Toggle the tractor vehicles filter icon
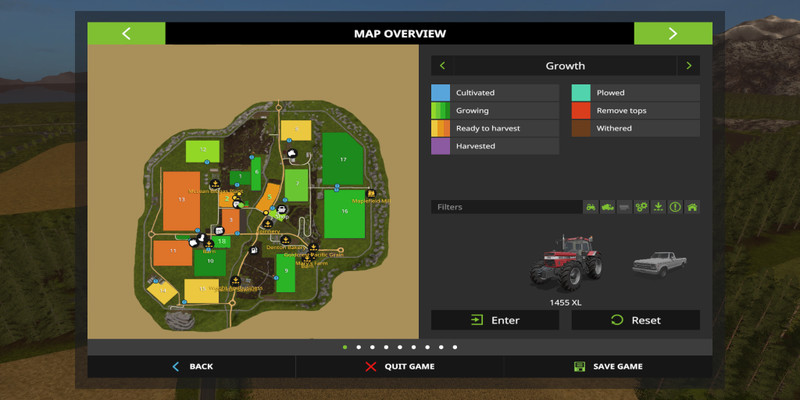The height and width of the screenshot is (400, 800). 591,207
